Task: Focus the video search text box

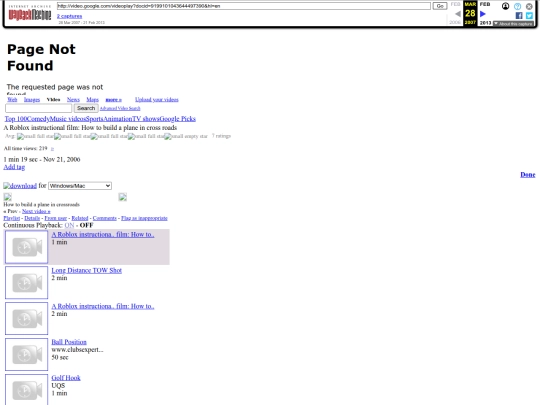Action: (x=39, y=108)
